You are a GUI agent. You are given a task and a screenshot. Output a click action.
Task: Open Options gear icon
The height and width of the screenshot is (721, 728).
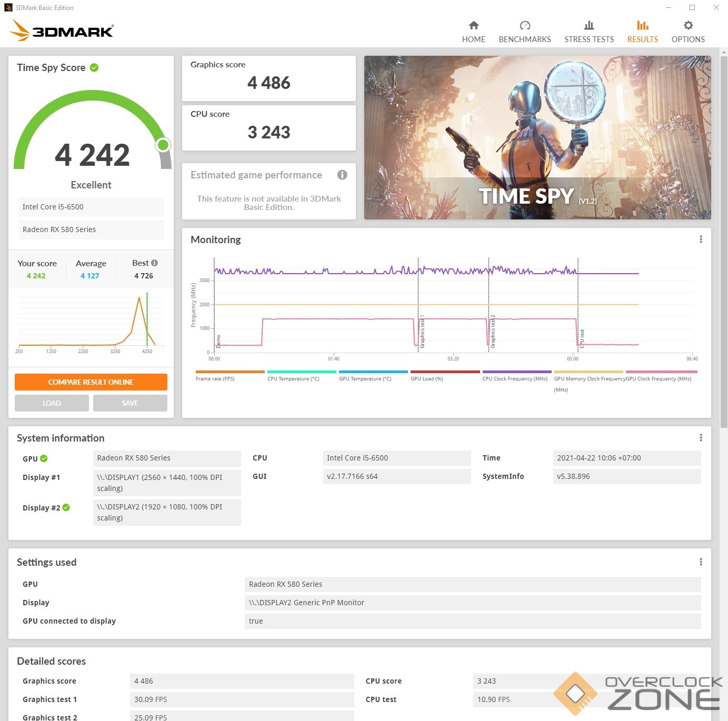687,26
